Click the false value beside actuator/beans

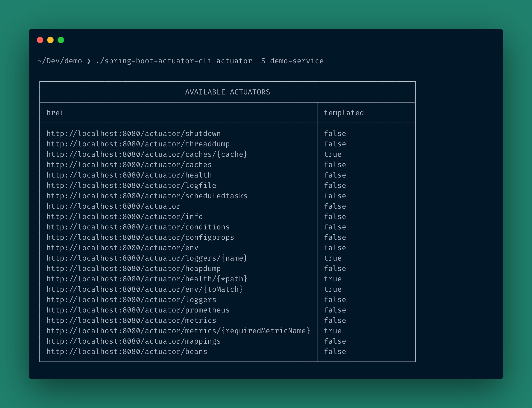[335, 351]
